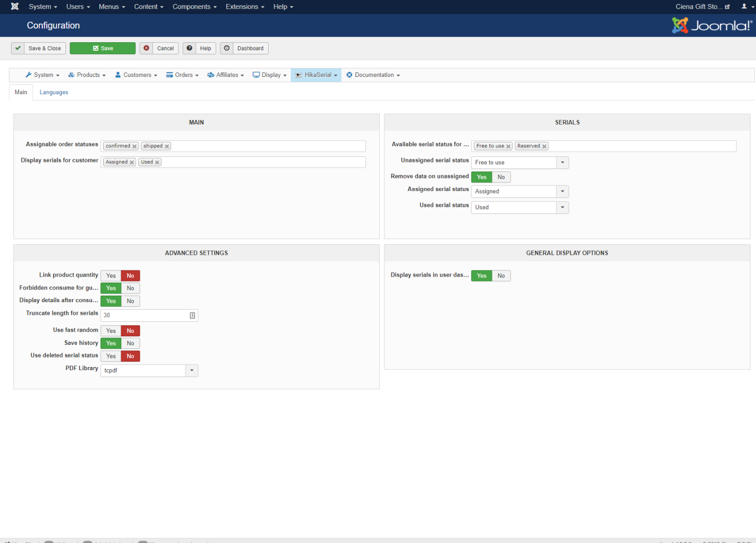Open the top Help menu
This screenshot has height=543, width=756.
283,7
